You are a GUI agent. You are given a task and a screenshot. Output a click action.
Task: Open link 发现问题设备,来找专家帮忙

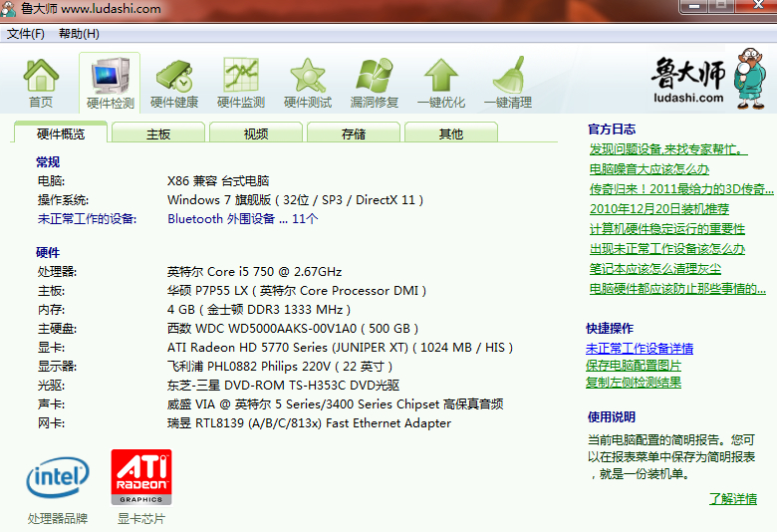[x=668, y=149]
